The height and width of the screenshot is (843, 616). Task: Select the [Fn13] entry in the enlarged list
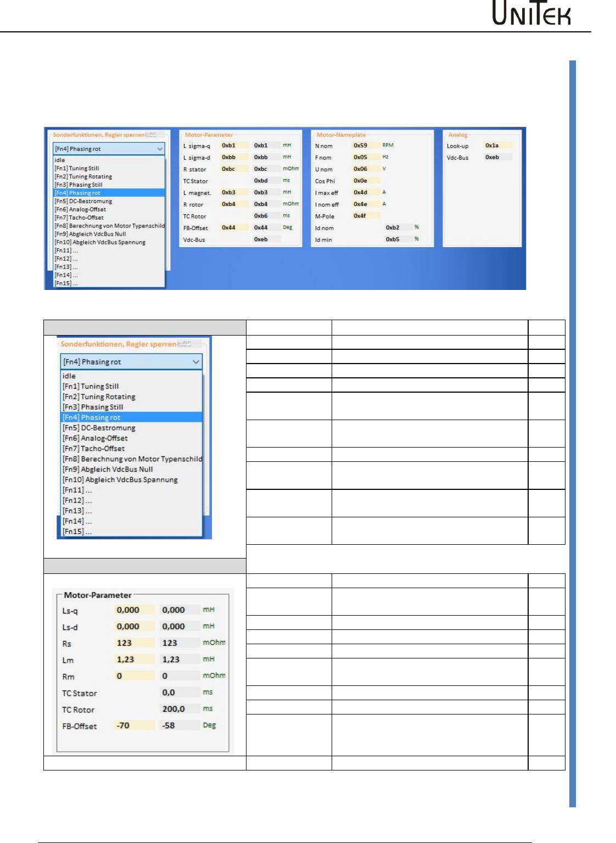pyautogui.click(x=131, y=511)
